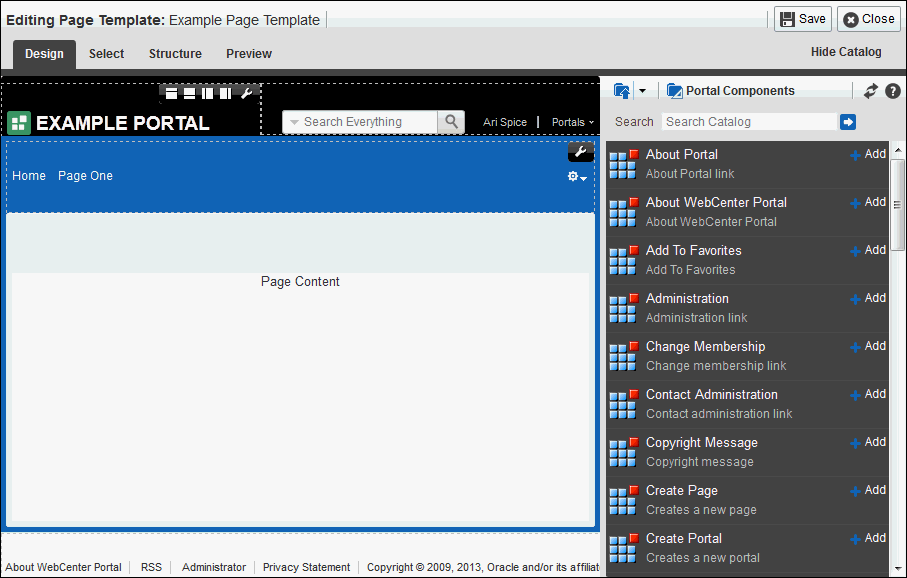This screenshot has width=907, height=578.
Task: Add the Contact Administration component
Action: tap(868, 395)
